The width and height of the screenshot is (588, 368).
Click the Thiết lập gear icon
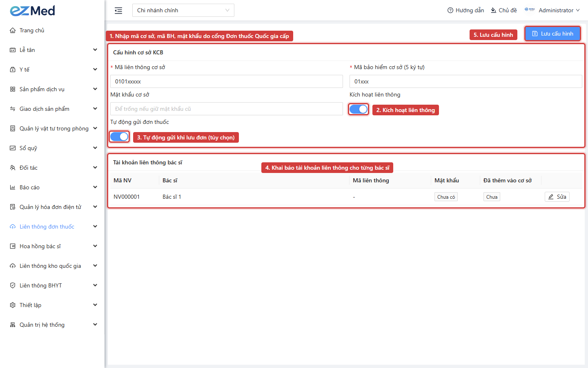(13, 305)
